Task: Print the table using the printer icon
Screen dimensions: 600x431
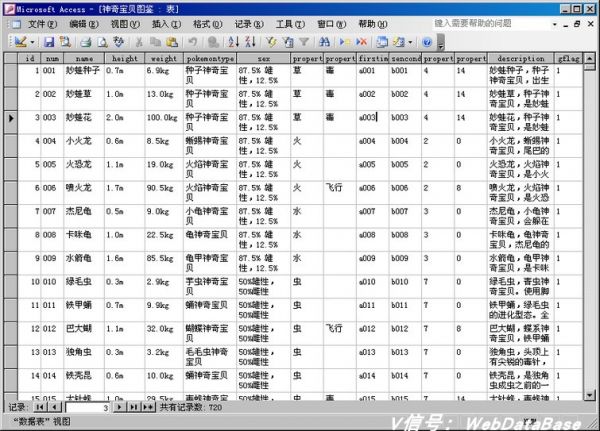Action: pos(86,42)
